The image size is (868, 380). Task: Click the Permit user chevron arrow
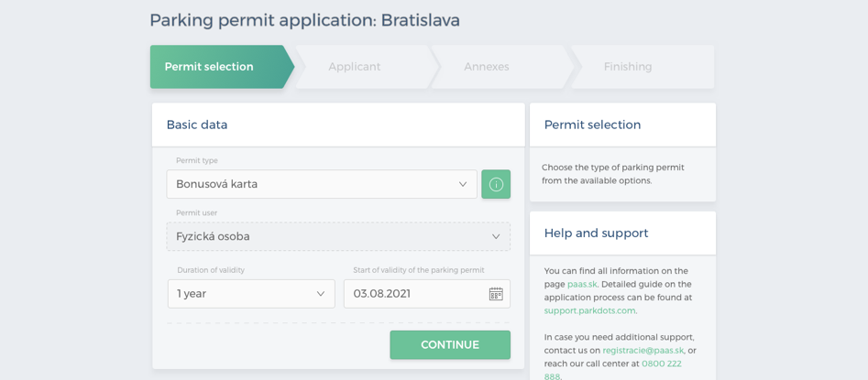tap(496, 237)
